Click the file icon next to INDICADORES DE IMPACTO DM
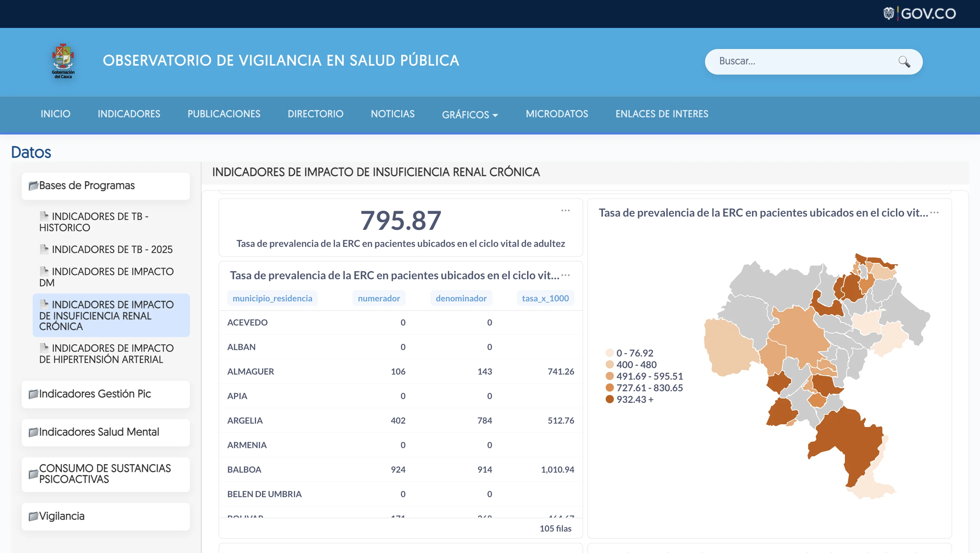980x553 pixels. [45, 271]
